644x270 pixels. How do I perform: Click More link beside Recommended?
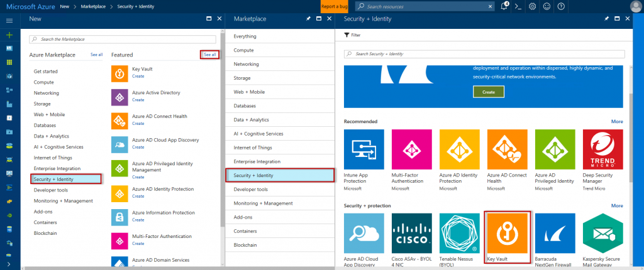pos(617,121)
